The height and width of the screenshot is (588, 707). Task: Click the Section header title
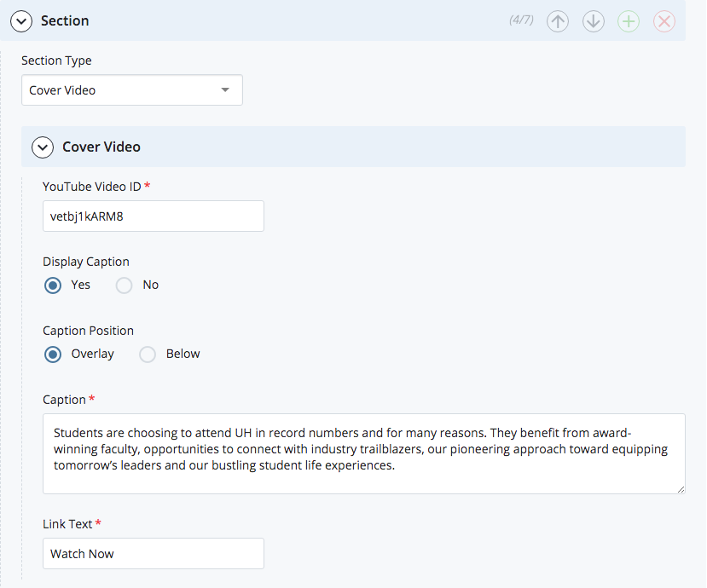point(65,20)
